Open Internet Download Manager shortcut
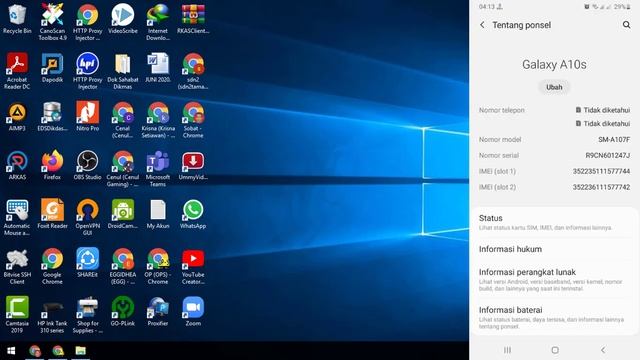 [x=158, y=22]
